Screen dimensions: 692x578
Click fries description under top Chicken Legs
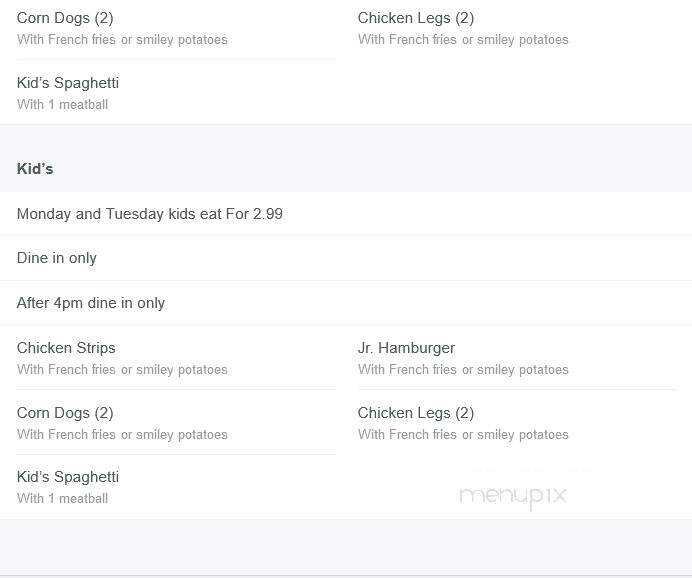click(x=463, y=40)
